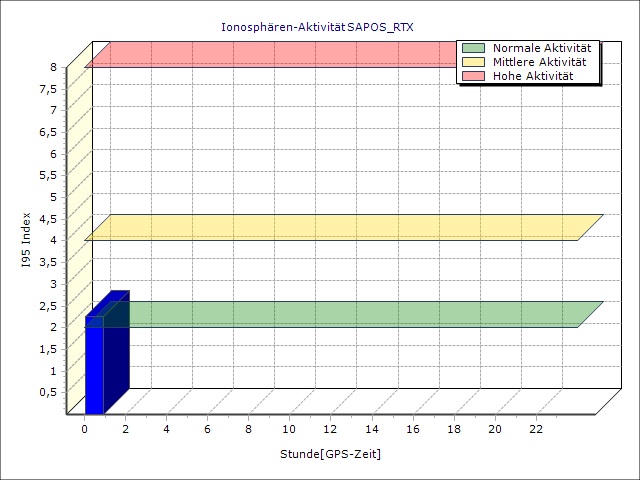Select the Hohe Aktivität legend label
The height and width of the screenshot is (480, 640).
(533, 76)
